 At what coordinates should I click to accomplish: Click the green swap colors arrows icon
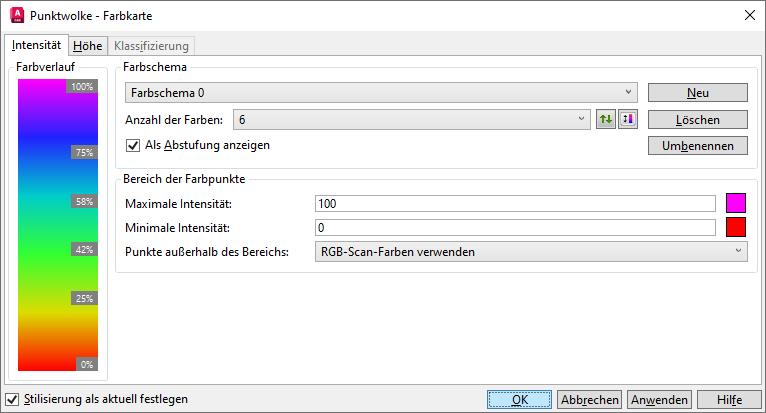(x=606, y=119)
